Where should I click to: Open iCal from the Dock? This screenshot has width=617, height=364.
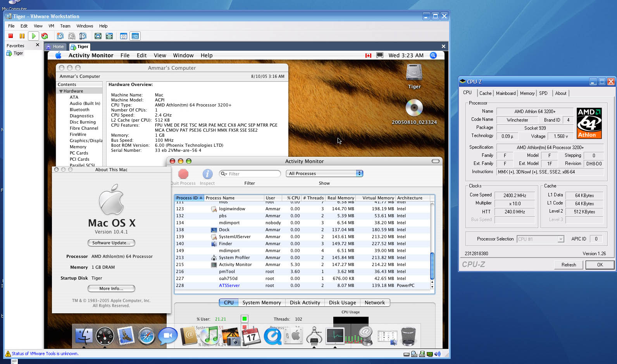251,336
